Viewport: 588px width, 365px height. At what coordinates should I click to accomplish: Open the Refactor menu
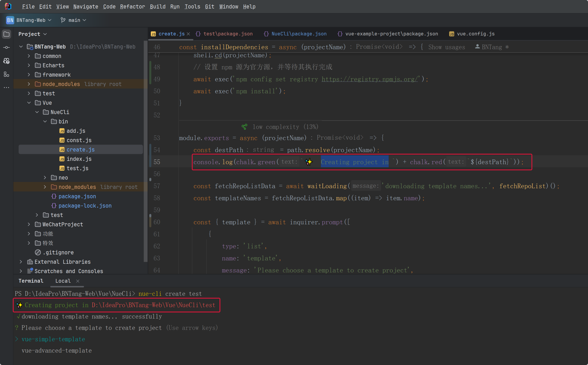[x=132, y=7]
